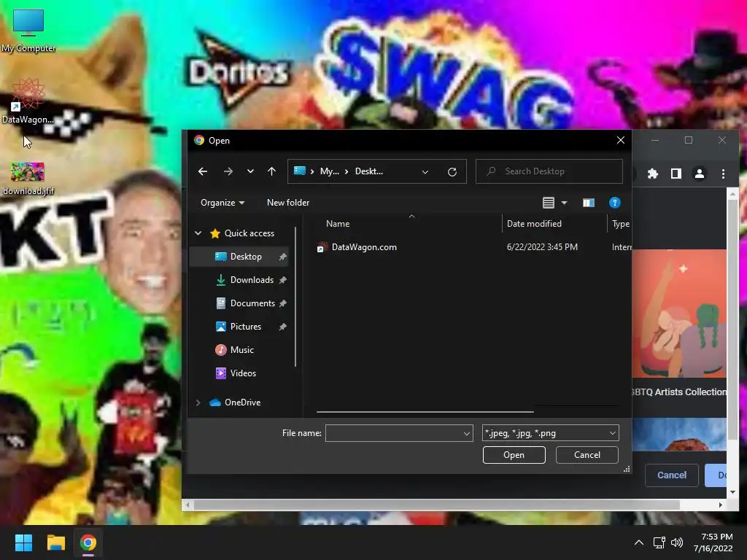The image size is (747, 560).
Task: Click My... in the breadcrumb path
Action: click(x=329, y=171)
